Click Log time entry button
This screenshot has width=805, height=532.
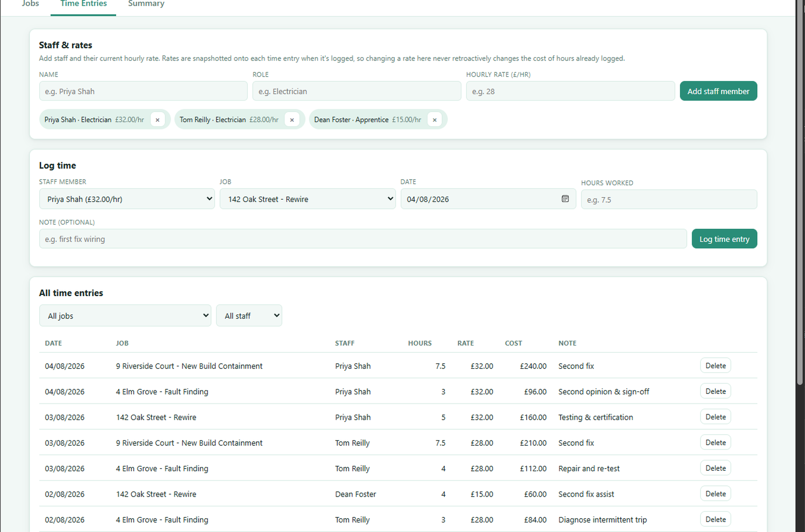(724, 239)
